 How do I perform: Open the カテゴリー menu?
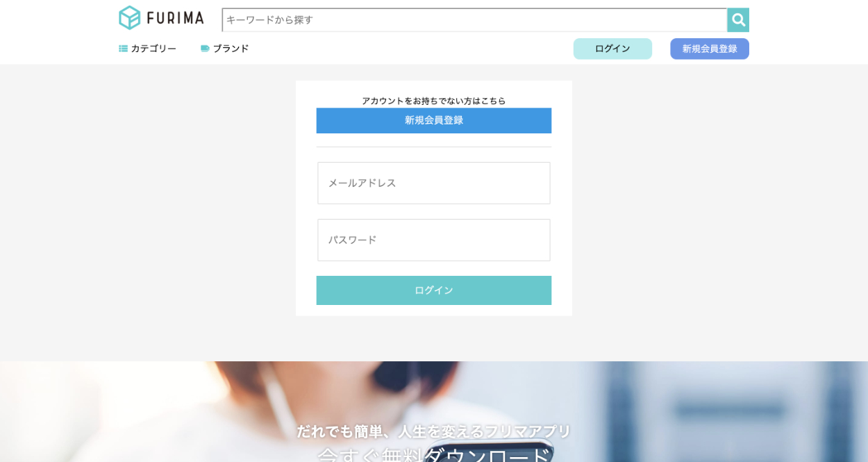(153, 49)
